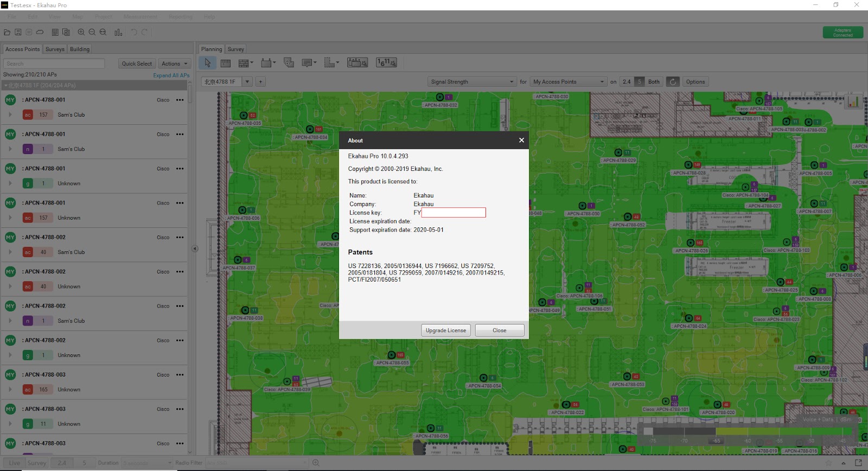Click the refresh visualization icon
The width and height of the screenshot is (868, 471).
673,82
